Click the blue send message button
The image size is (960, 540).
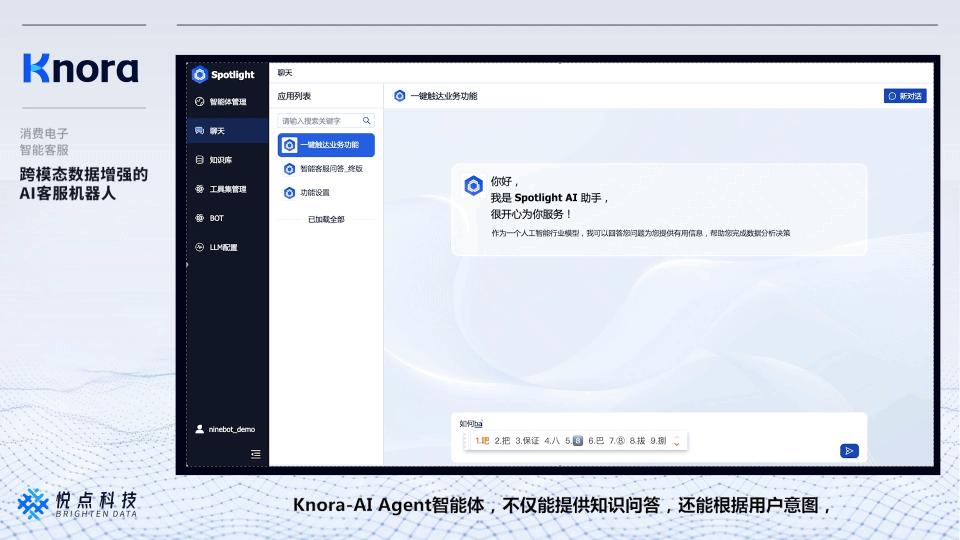pyautogui.click(x=849, y=451)
